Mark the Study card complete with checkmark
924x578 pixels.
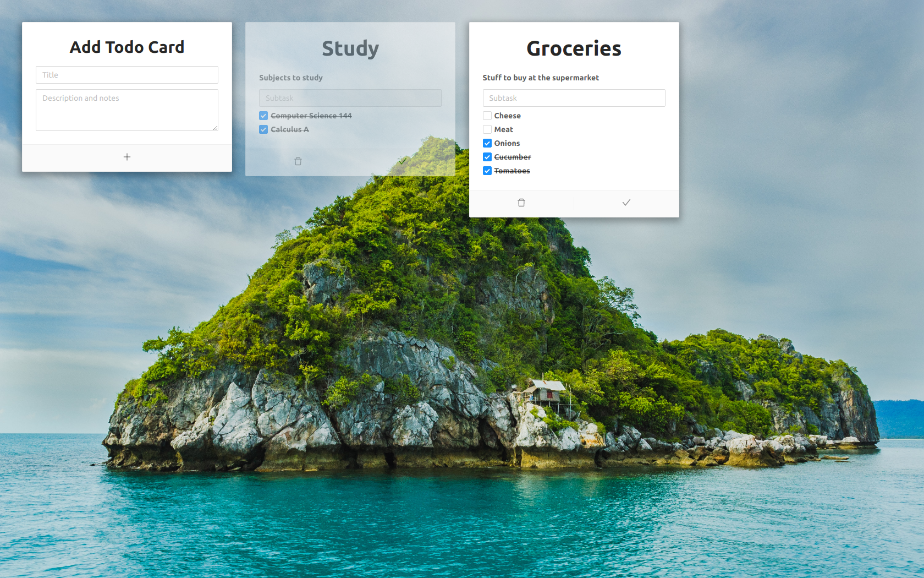pos(403,161)
